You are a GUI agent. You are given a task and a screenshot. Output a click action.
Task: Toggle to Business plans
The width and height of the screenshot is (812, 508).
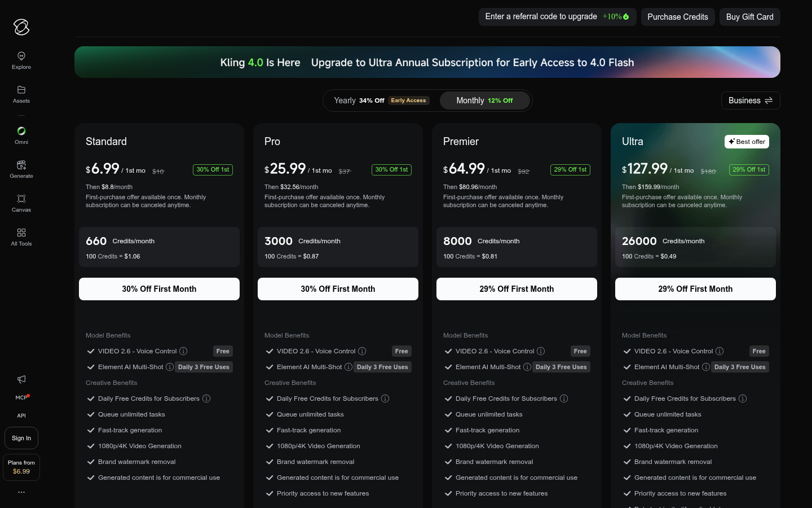click(x=751, y=100)
